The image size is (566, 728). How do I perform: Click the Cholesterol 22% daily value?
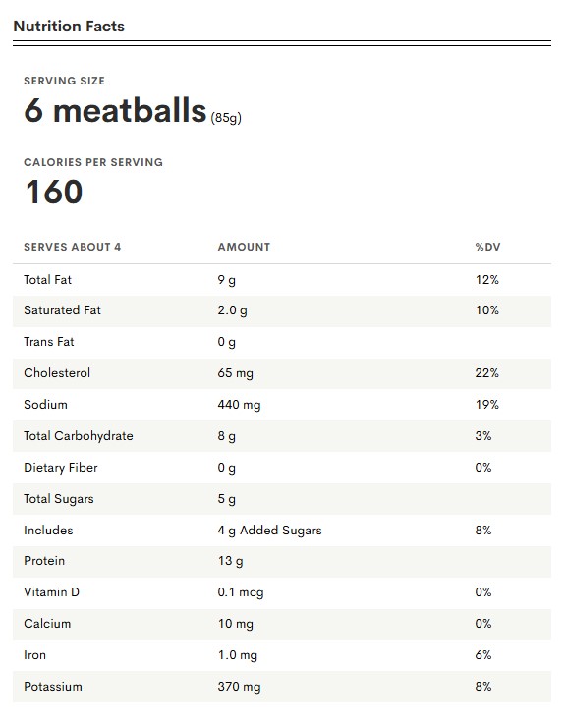tap(486, 372)
